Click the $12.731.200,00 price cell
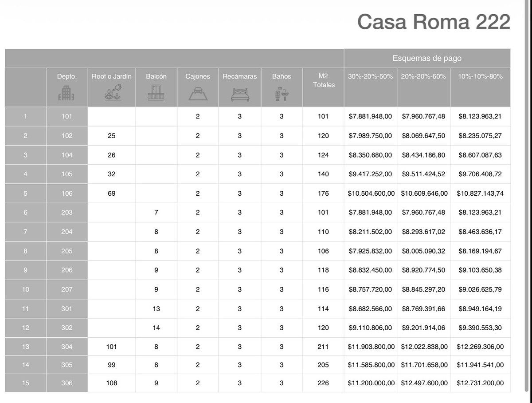 480,383
